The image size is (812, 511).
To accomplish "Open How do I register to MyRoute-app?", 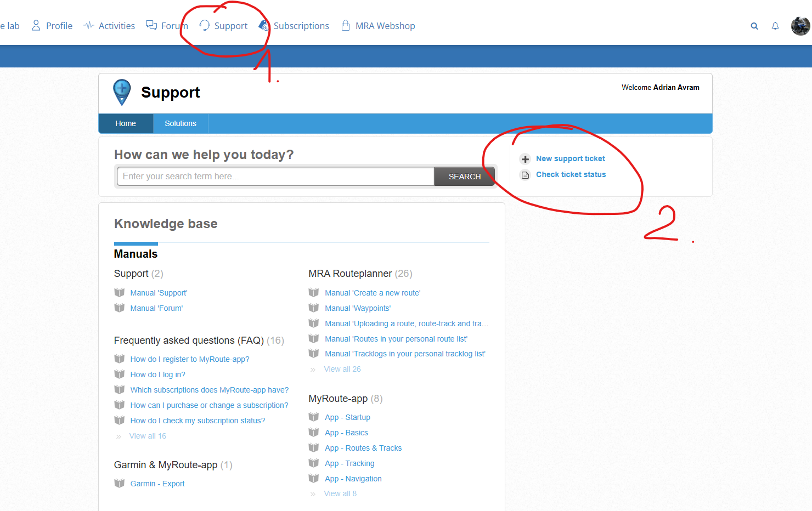I will coord(190,359).
